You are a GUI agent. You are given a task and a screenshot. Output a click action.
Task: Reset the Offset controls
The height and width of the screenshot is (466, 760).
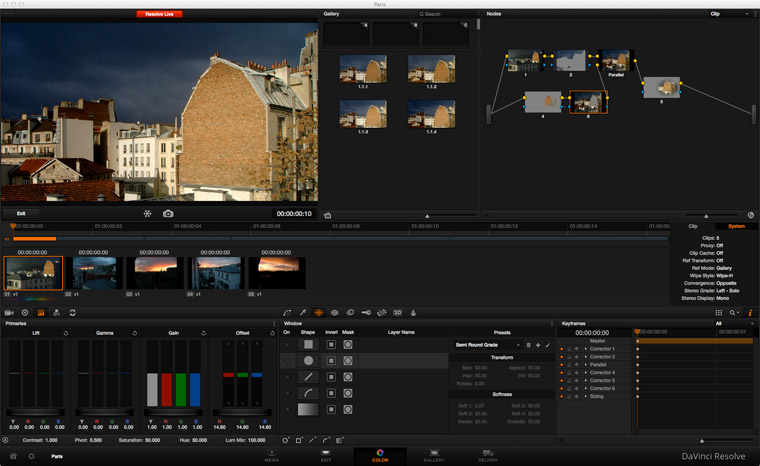[x=272, y=333]
